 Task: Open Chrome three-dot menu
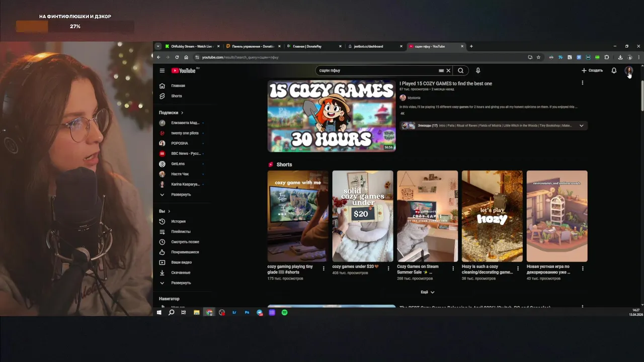point(638,57)
